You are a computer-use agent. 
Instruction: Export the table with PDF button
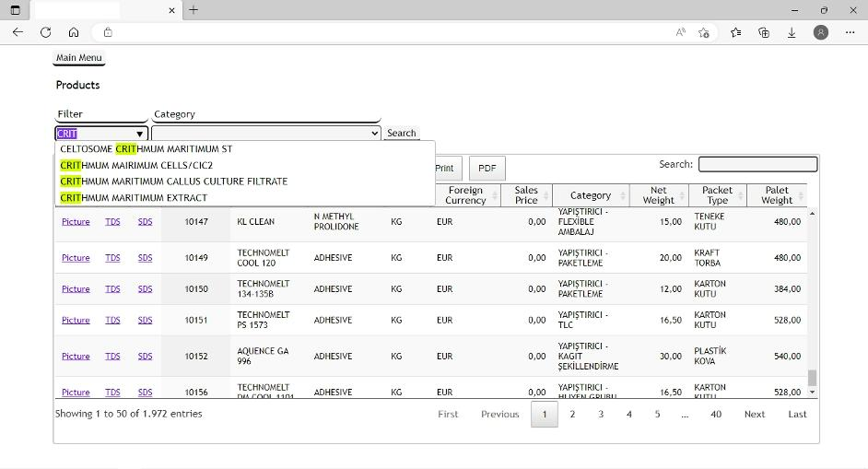pos(487,168)
